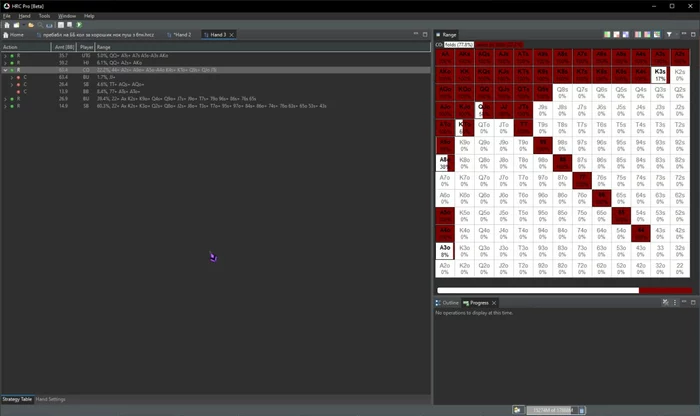Expand the BU call row 63.4
This screenshot has width=700, height=416.
click(x=12, y=77)
